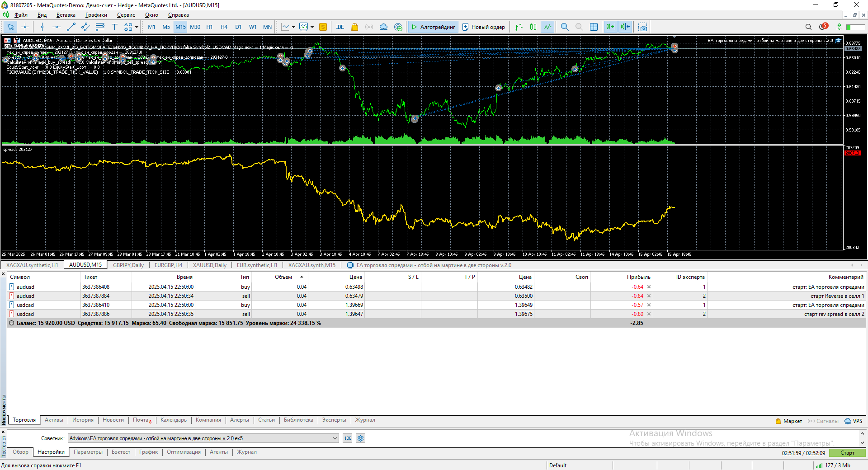Click the Новый ордер button

483,27
